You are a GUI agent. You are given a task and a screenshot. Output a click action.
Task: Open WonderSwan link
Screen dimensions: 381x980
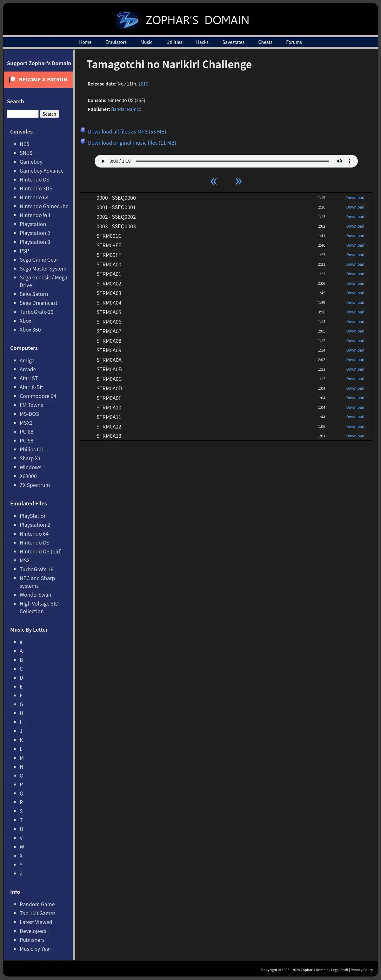(35, 595)
